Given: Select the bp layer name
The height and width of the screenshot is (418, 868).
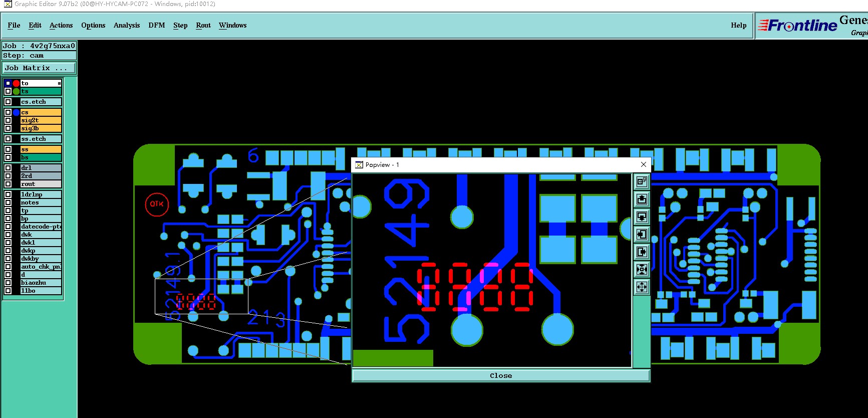Looking at the screenshot, I should pyautogui.click(x=41, y=219).
